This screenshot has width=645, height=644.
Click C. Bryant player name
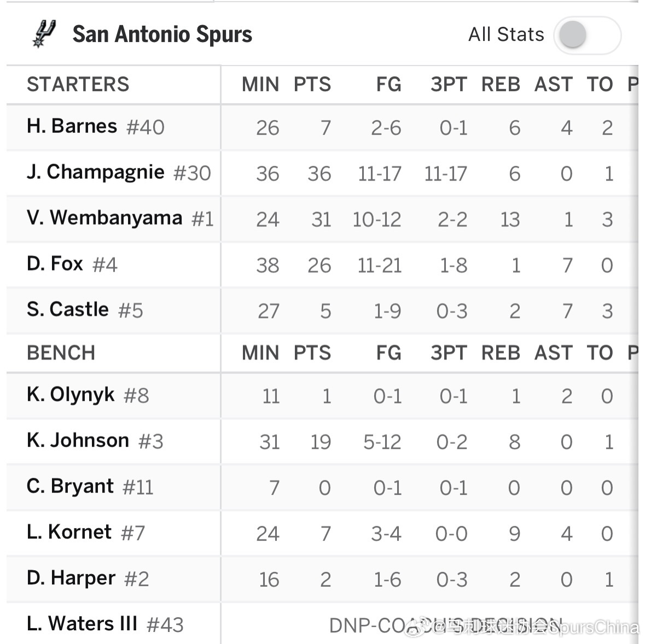[70, 487]
